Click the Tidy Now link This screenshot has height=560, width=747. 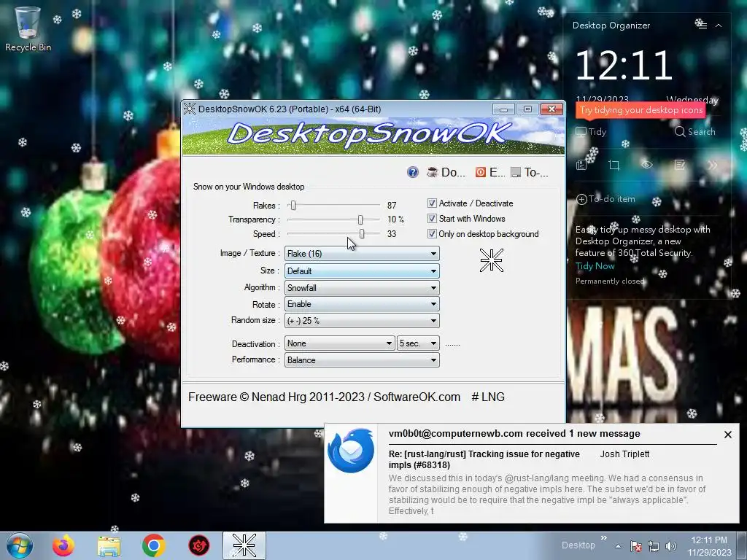click(x=595, y=266)
